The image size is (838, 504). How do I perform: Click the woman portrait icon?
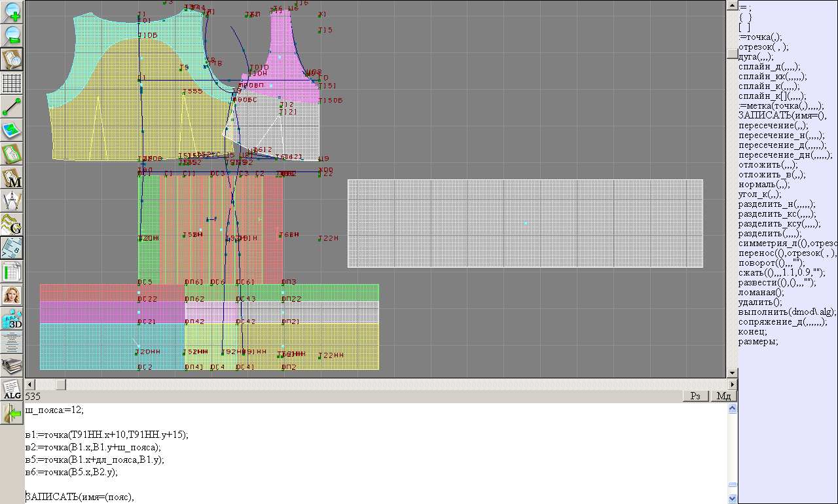point(12,295)
